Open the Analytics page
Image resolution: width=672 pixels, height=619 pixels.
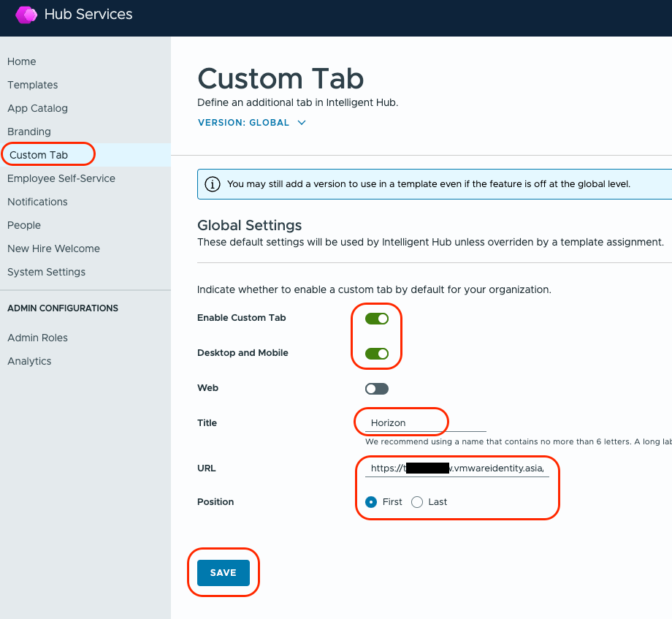click(29, 361)
